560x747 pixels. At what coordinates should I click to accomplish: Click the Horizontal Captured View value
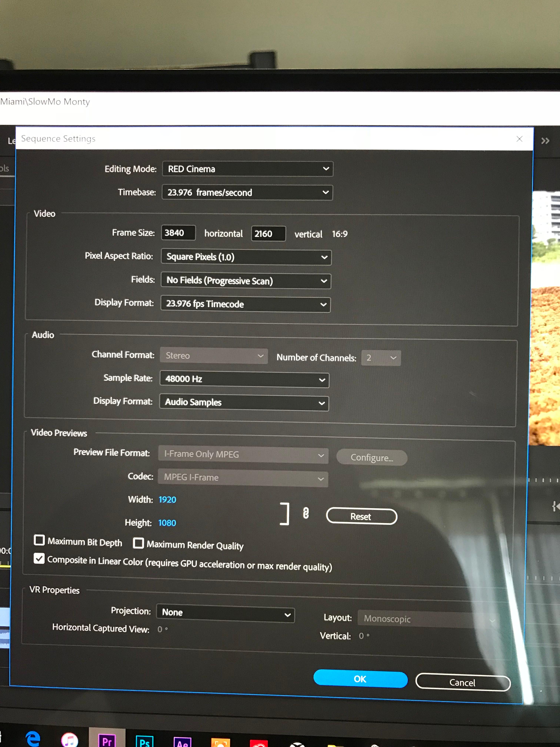[163, 629]
